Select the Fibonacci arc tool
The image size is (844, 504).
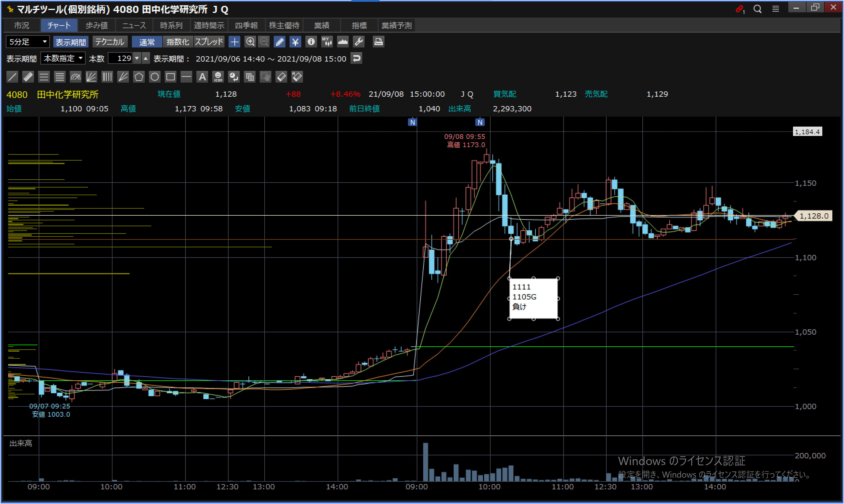[x=75, y=77]
